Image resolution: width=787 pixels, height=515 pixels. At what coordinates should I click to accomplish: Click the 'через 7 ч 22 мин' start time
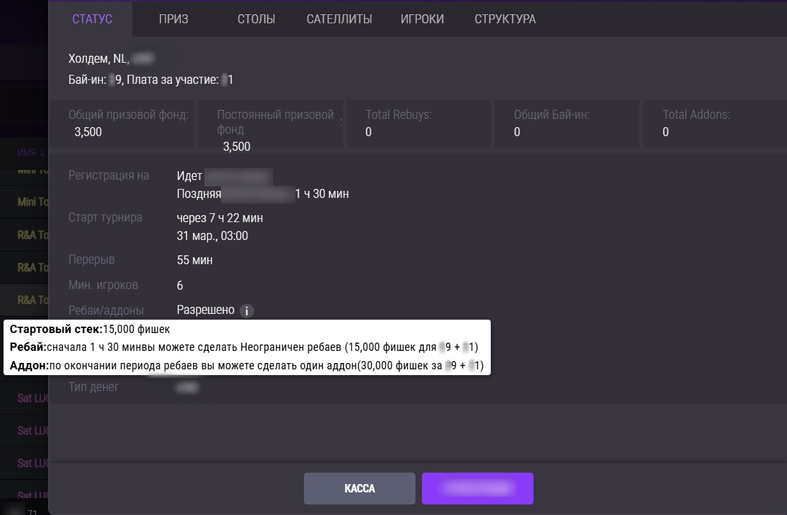click(x=220, y=218)
